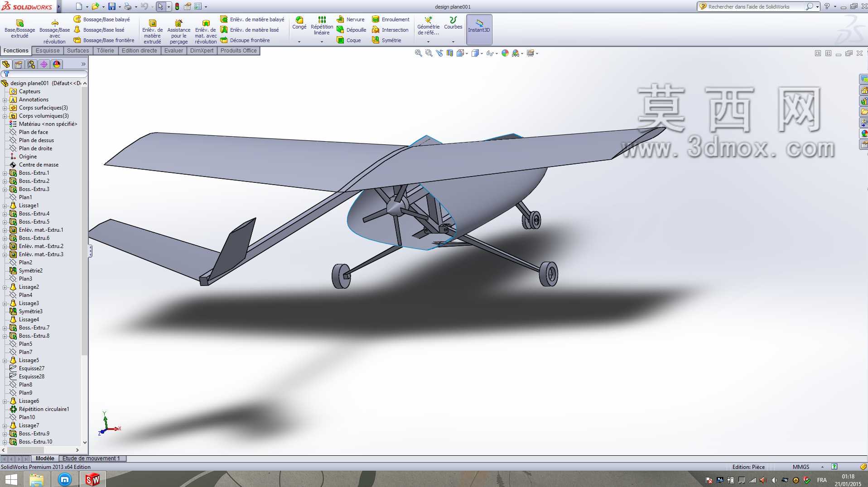Toggle the section view icon
Image resolution: width=868 pixels, height=487 pixels.
[x=449, y=53]
